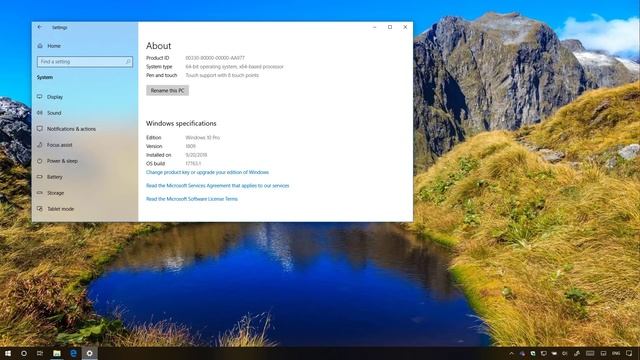Click the Version label
Screen dimensions: 640x360
click(154, 146)
